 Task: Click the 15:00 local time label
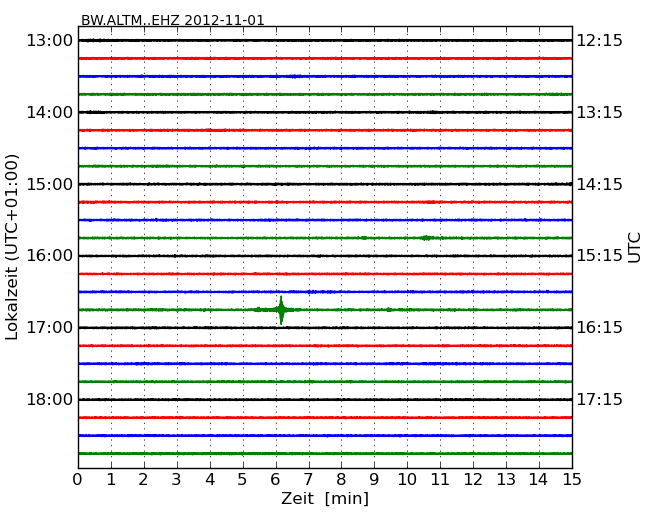[50, 184]
